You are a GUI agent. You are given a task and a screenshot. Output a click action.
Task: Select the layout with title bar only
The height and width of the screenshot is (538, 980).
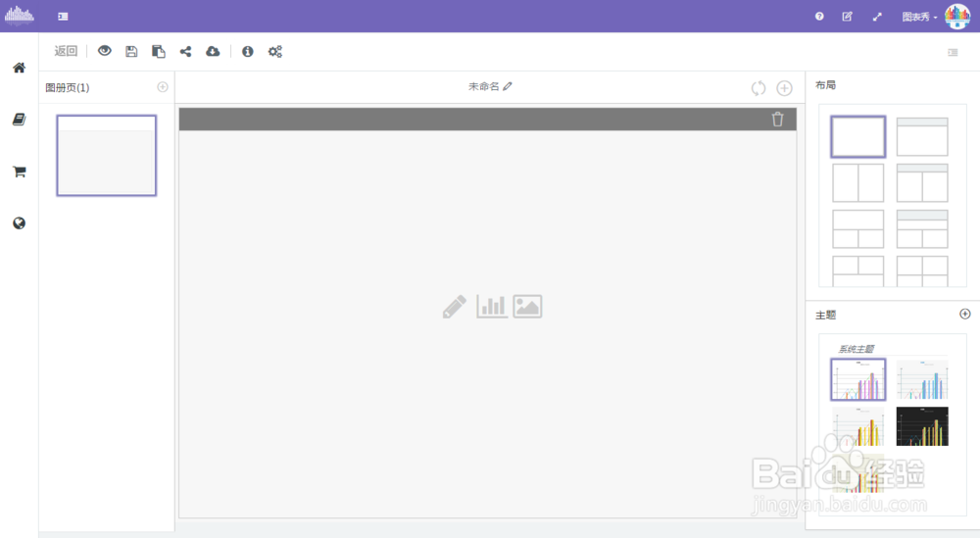[x=922, y=136]
